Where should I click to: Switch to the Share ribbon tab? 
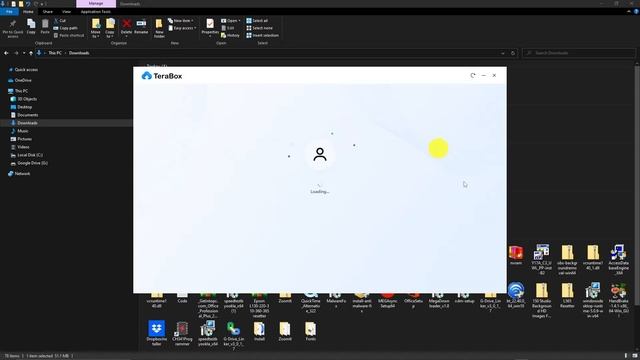(x=47, y=12)
